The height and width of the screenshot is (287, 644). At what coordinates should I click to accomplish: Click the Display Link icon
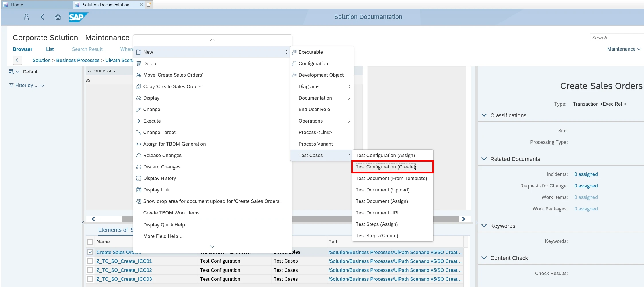[x=139, y=190]
